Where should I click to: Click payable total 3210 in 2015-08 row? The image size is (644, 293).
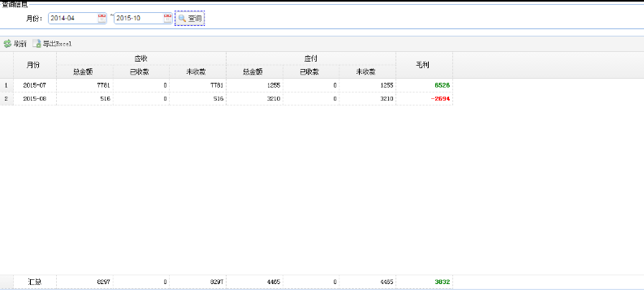tap(273, 98)
